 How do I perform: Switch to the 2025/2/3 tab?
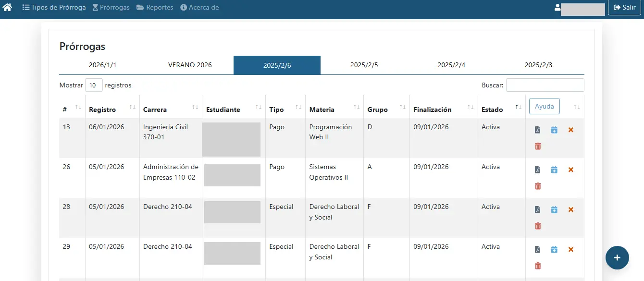pos(539,65)
